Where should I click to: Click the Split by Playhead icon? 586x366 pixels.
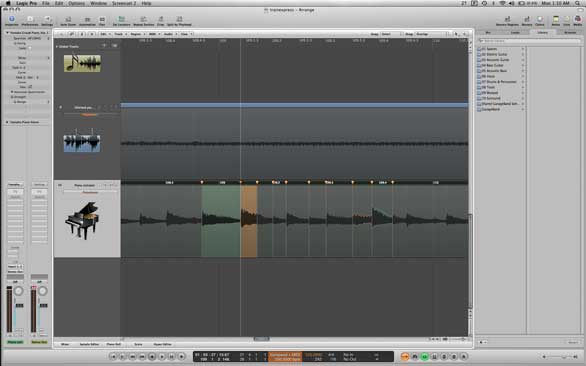click(179, 21)
